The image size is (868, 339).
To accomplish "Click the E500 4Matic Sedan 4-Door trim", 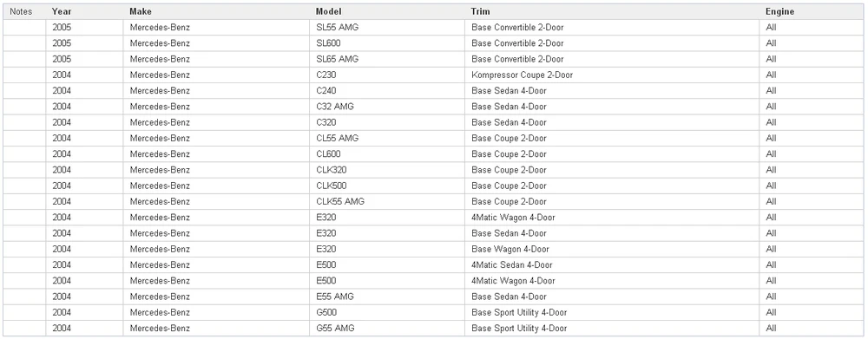I will pos(612,265).
